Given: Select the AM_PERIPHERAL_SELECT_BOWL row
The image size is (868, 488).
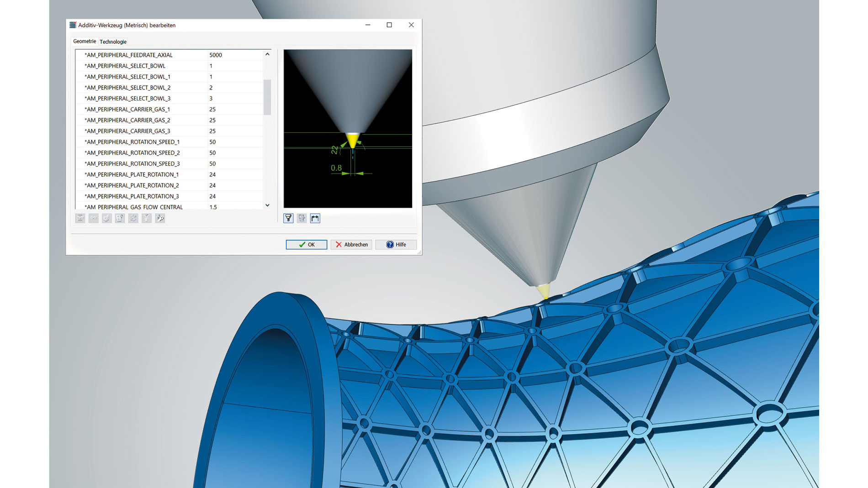Looking at the screenshot, I should tap(169, 66).
